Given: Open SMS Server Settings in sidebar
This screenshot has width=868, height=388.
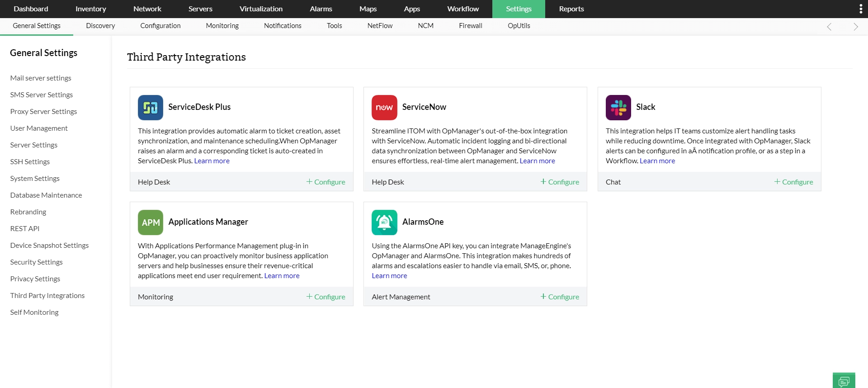Looking at the screenshot, I should tap(42, 95).
